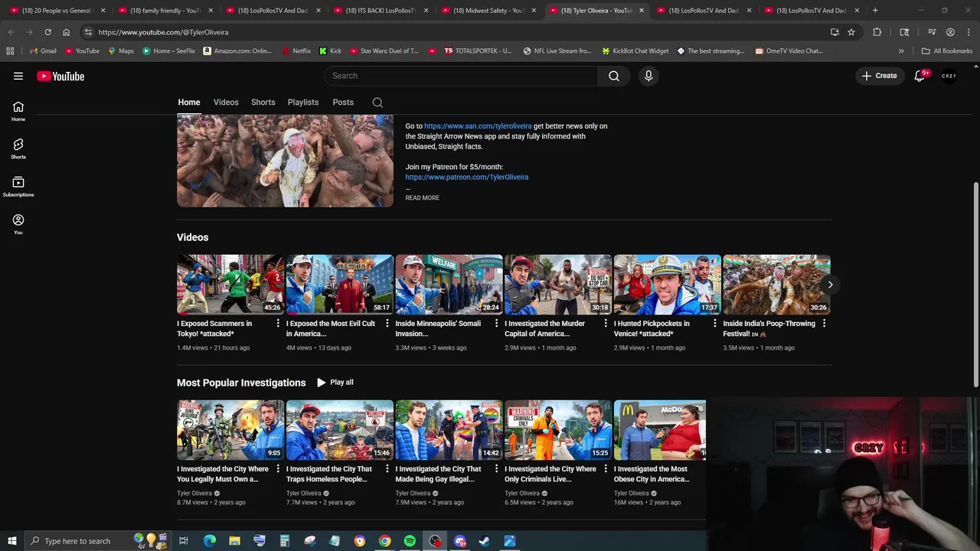Play I Exposed Scammers in Tokyo thumbnail
The height and width of the screenshot is (551, 980).
click(x=230, y=285)
